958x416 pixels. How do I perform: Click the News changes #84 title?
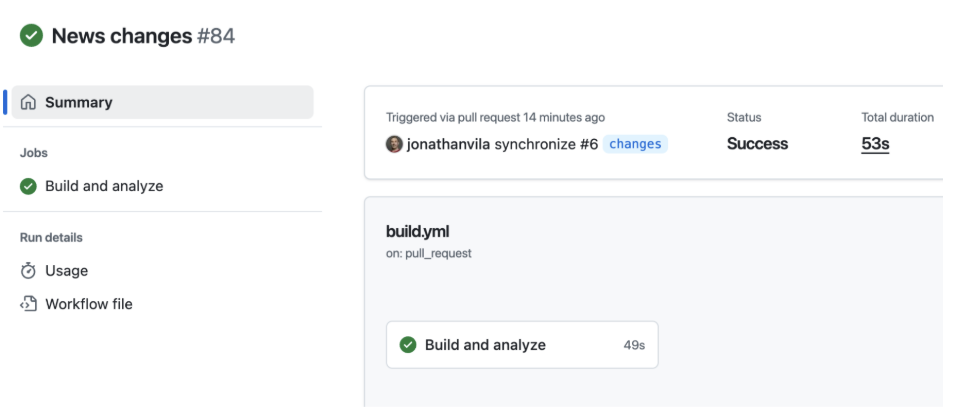[143, 36]
